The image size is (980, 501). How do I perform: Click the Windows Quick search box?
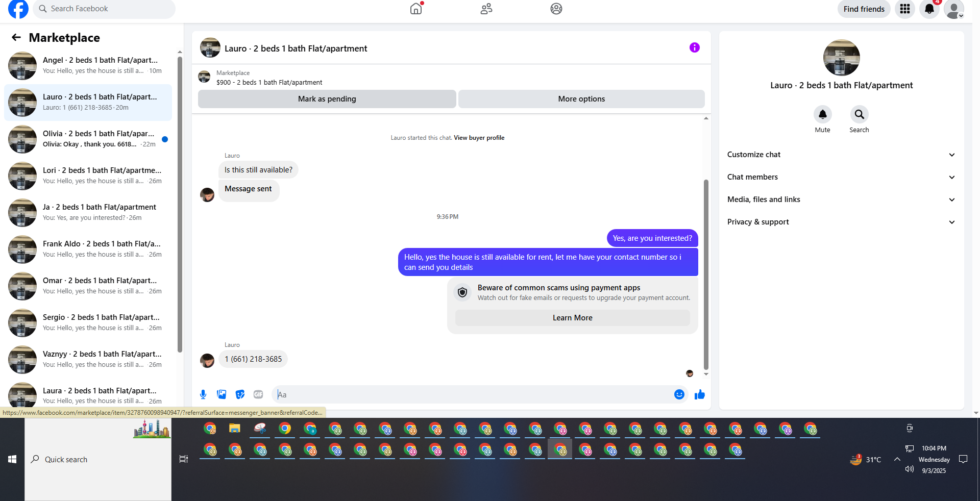pos(98,459)
